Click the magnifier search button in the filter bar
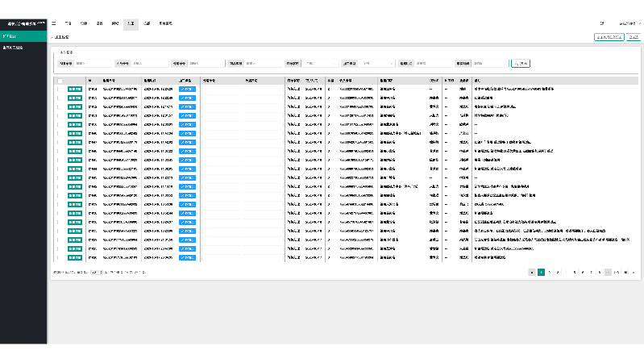644x363 pixels. 521,63
